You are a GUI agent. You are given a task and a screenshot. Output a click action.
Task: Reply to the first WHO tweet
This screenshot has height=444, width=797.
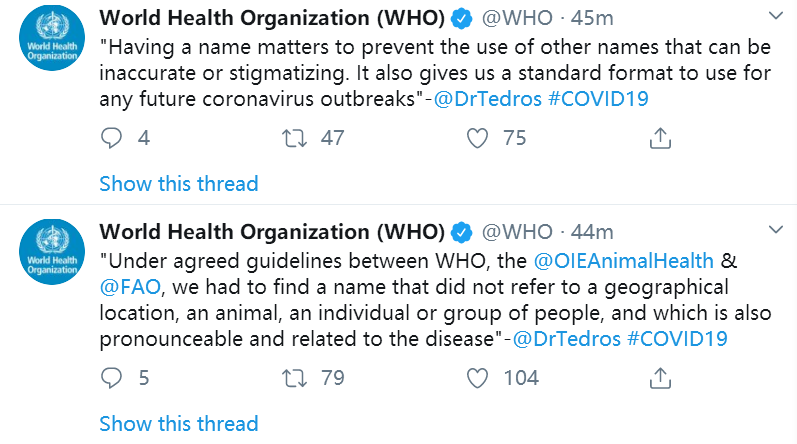tap(112, 138)
